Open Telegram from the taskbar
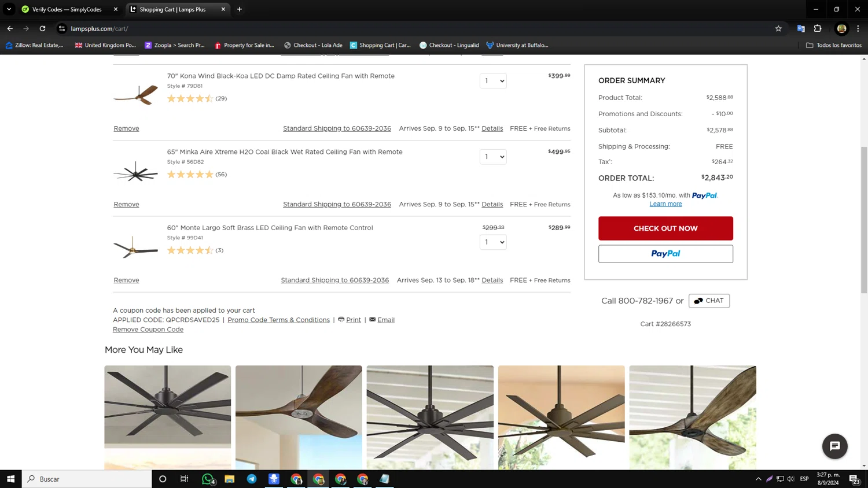 click(x=252, y=479)
